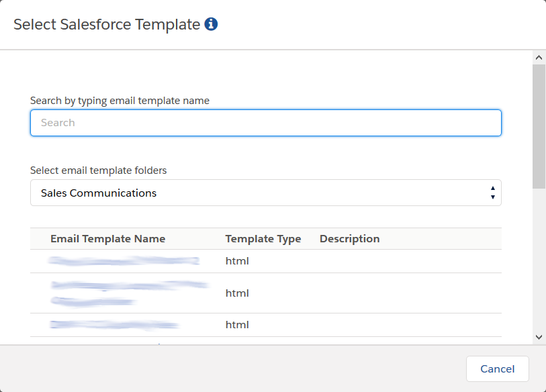Click the Email Template Name column header
This screenshot has width=546, height=392.
(108, 239)
